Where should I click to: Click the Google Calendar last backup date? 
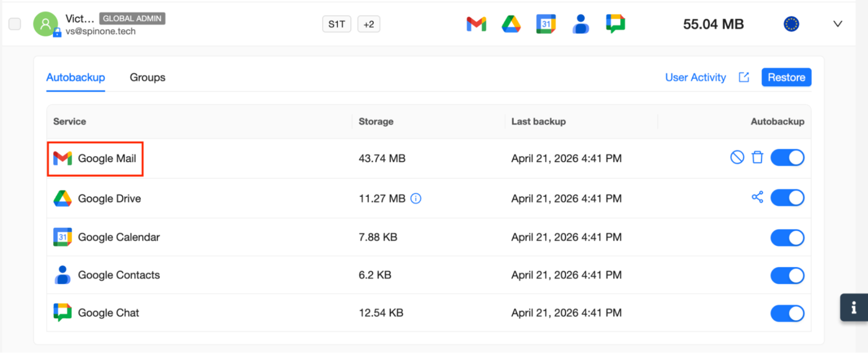pyautogui.click(x=566, y=237)
